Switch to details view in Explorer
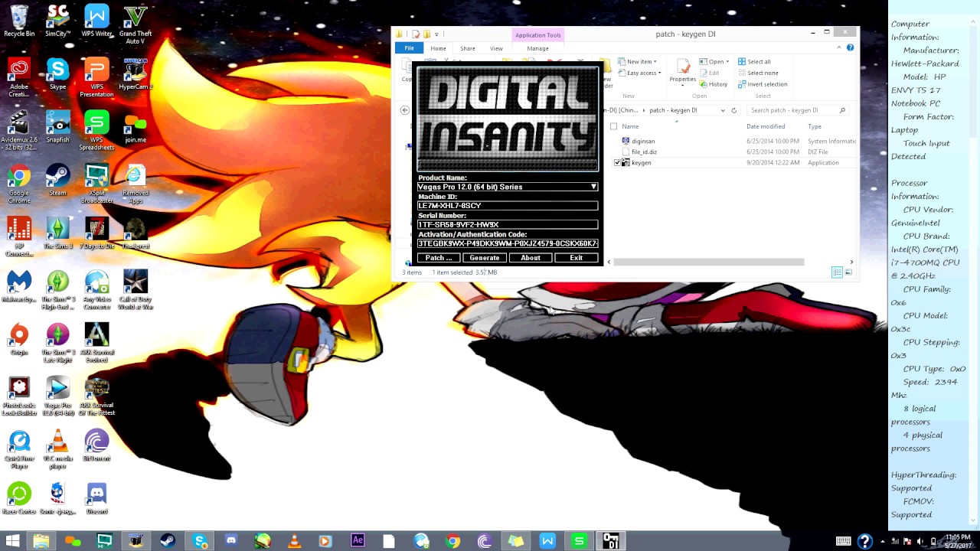The width and height of the screenshot is (980, 551). click(838, 272)
